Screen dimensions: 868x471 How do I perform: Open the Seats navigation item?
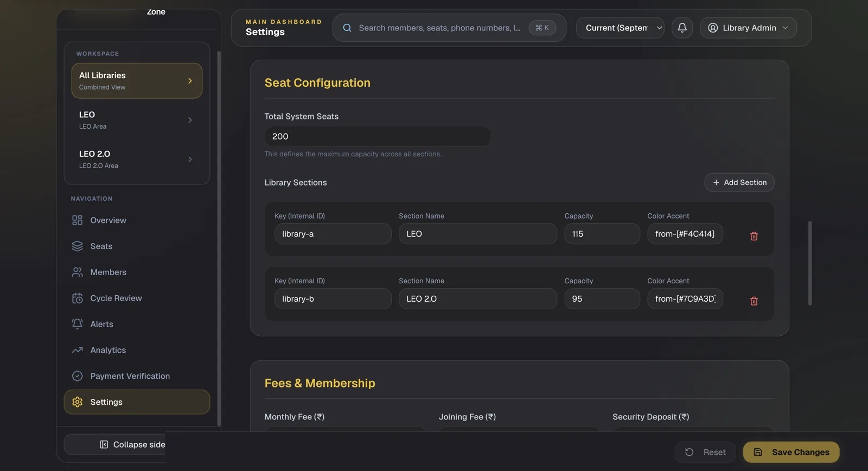coord(137,246)
